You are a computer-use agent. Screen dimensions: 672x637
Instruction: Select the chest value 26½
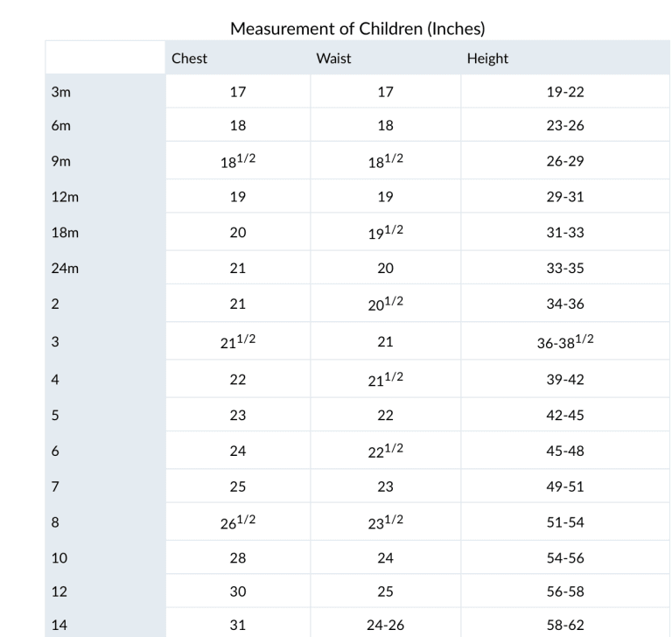click(x=238, y=522)
